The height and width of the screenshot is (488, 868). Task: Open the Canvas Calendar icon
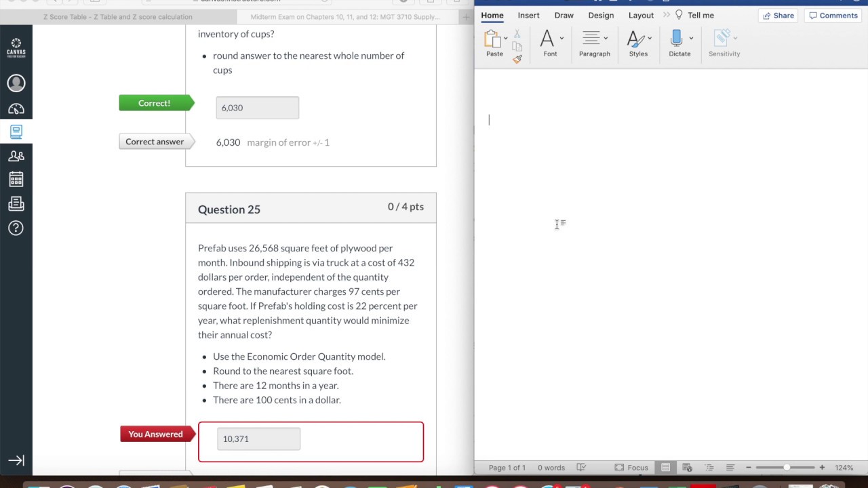16,180
